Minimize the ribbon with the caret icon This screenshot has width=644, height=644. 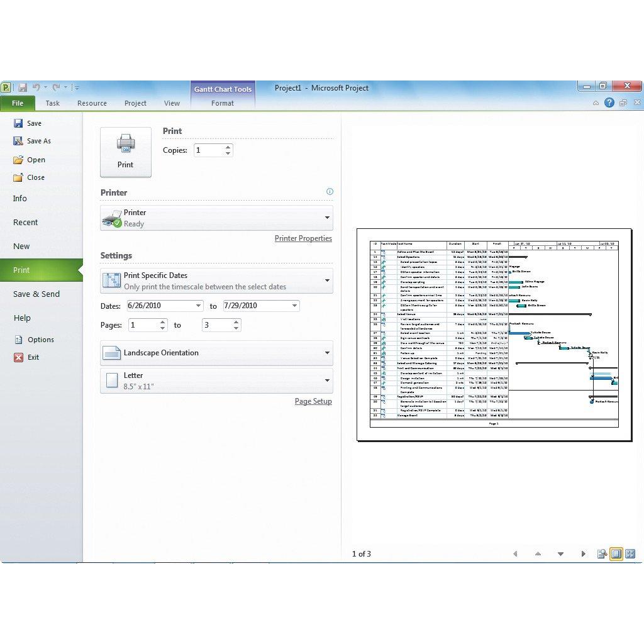click(596, 103)
